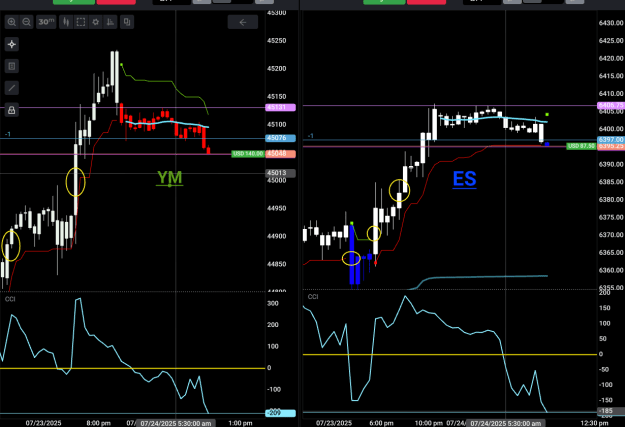Activate the dashed rectangle selection tool

pyautogui.click(x=81, y=22)
